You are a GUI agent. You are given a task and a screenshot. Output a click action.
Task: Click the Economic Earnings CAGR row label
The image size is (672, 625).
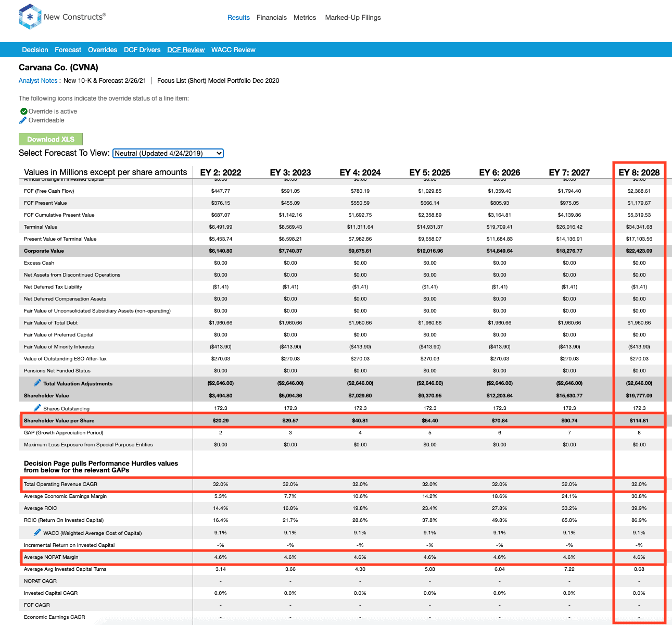(x=54, y=617)
